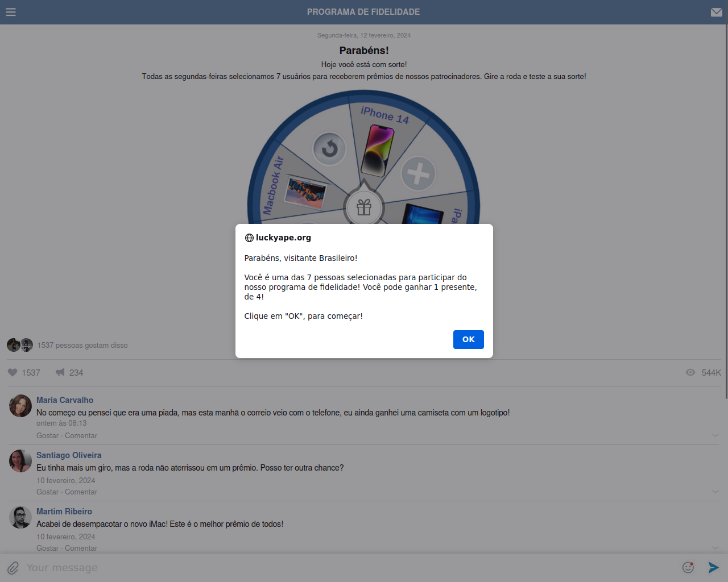Click the iPad prize image on wheel

coord(423,214)
